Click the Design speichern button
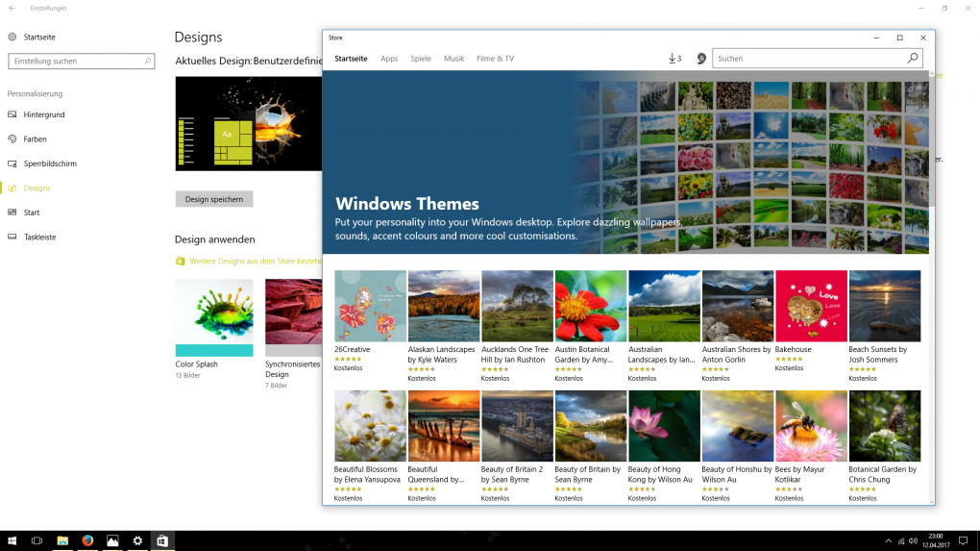 [213, 199]
